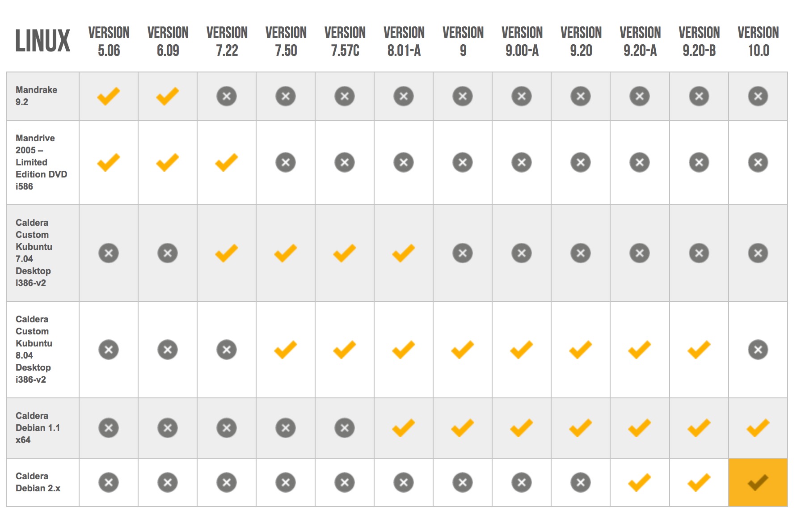Click the checkmark for Mandrive 2005 Version 7.22

coord(227,162)
